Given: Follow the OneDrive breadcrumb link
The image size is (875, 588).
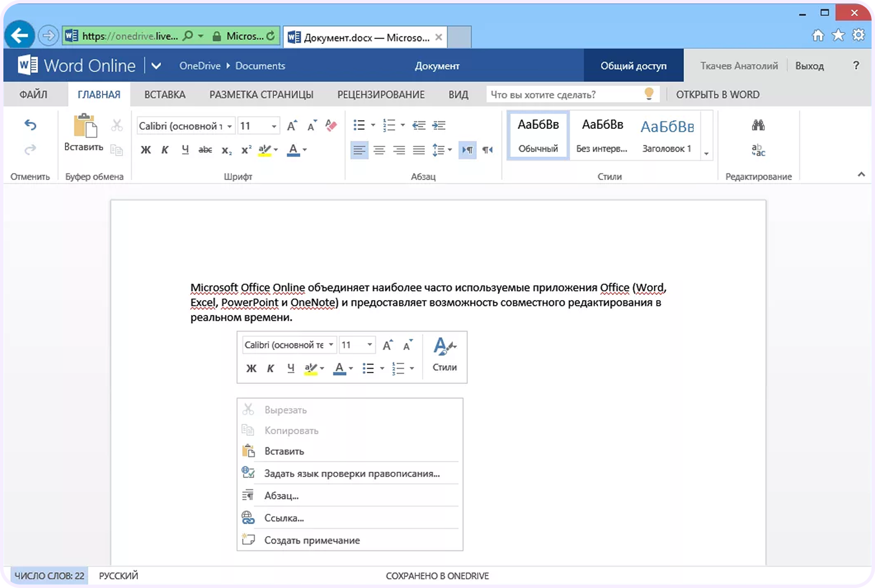Looking at the screenshot, I should [x=200, y=66].
